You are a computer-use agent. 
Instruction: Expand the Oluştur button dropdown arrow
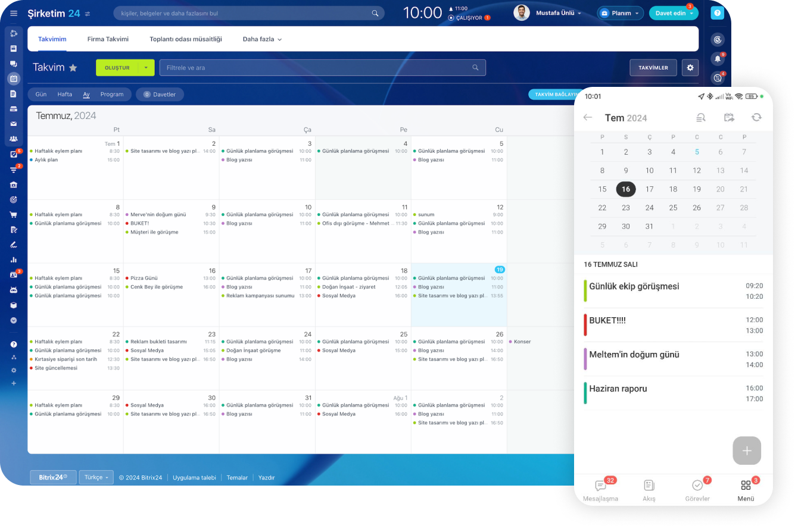146,68
